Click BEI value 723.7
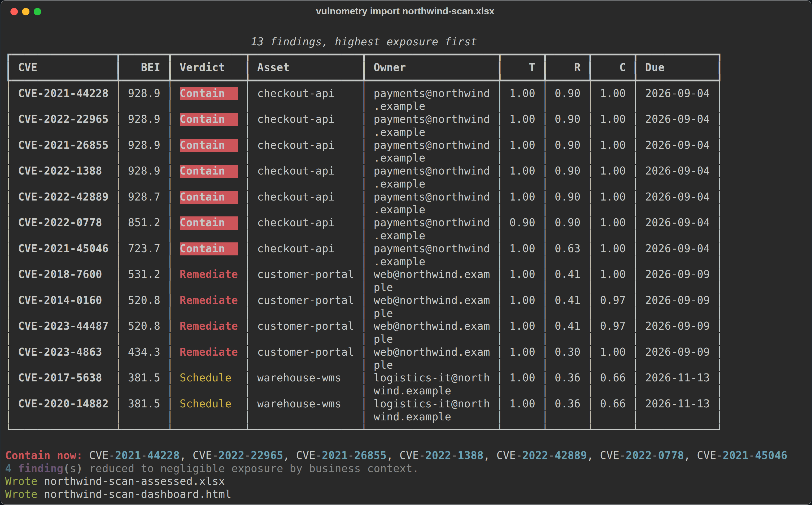This screenshot has height=505, width=812. pyautogui.click(x=144, y=249)
